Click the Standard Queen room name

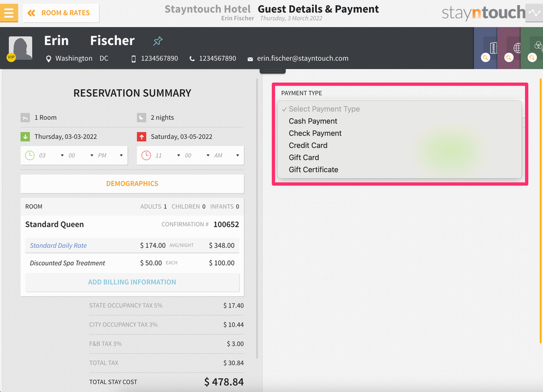point(54,224)
